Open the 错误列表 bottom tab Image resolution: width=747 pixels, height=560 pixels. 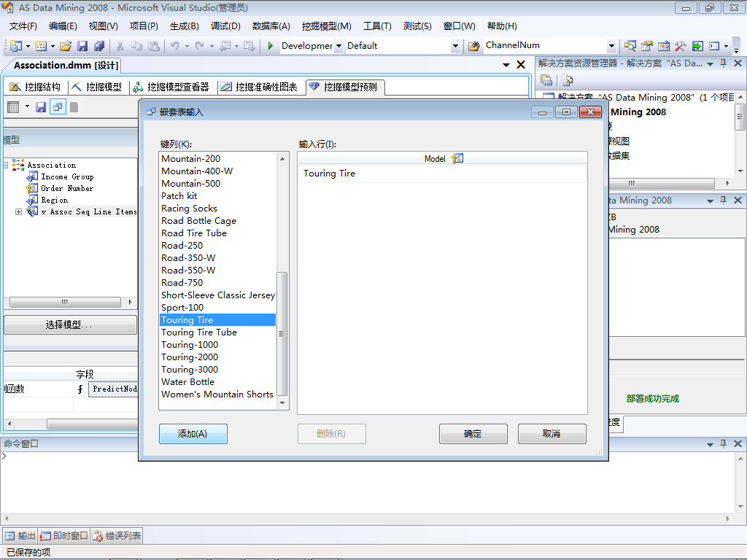point(117,536)
